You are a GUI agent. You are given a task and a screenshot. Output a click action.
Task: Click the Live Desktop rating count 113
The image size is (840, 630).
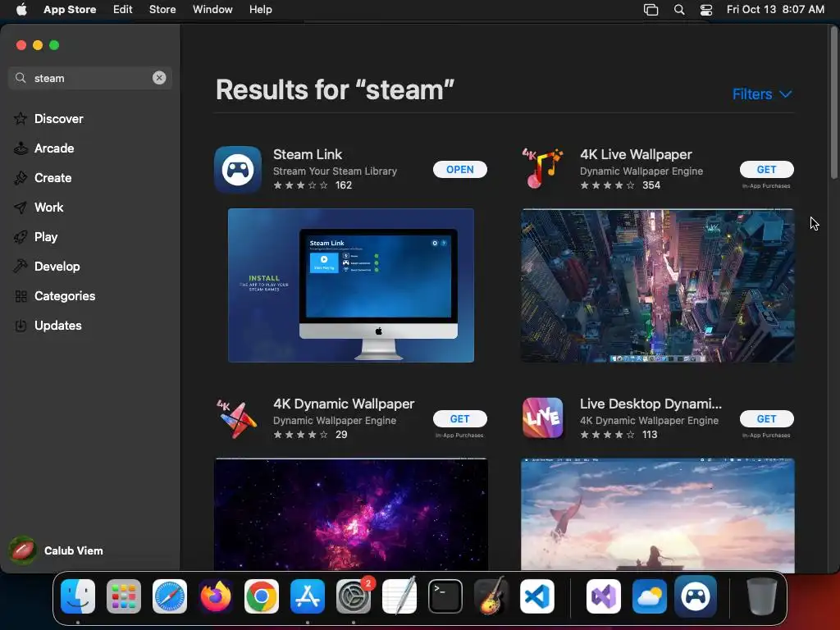point(650,435)
